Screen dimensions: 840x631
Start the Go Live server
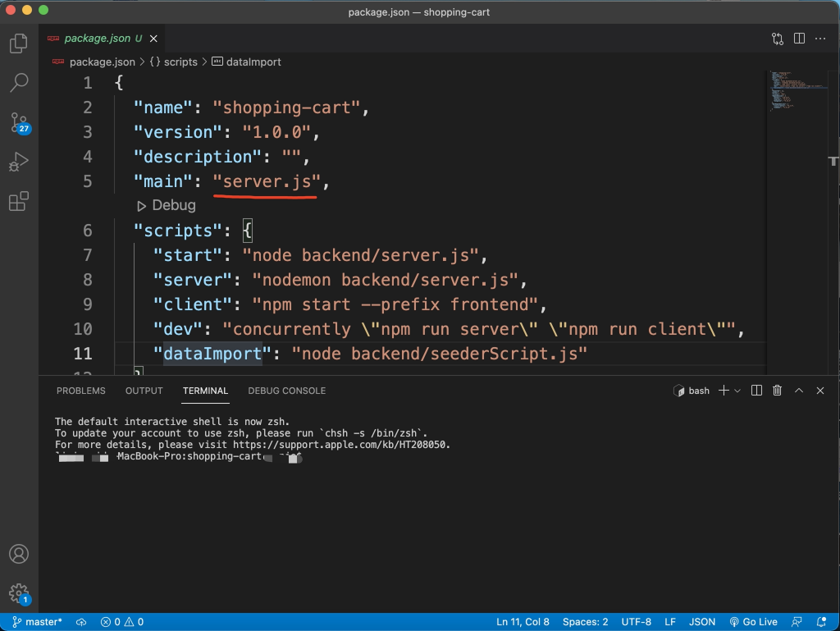click(x=753, y=622)
